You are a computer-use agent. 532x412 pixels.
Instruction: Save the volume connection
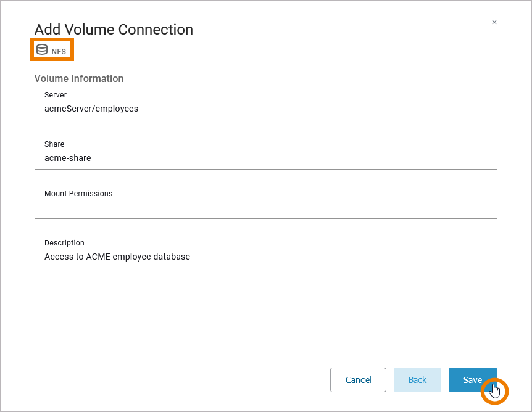472,380
